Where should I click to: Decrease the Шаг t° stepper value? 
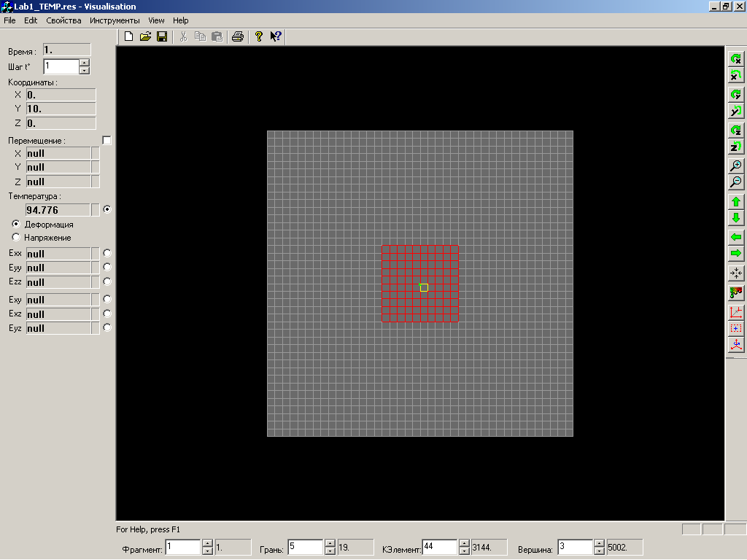(x=85, y=71)
